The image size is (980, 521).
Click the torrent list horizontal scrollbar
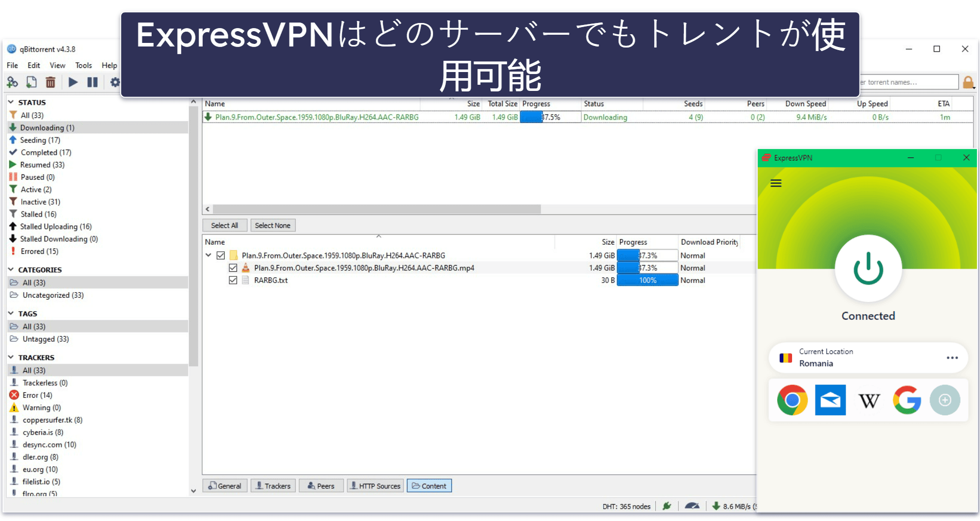point(377,209)
